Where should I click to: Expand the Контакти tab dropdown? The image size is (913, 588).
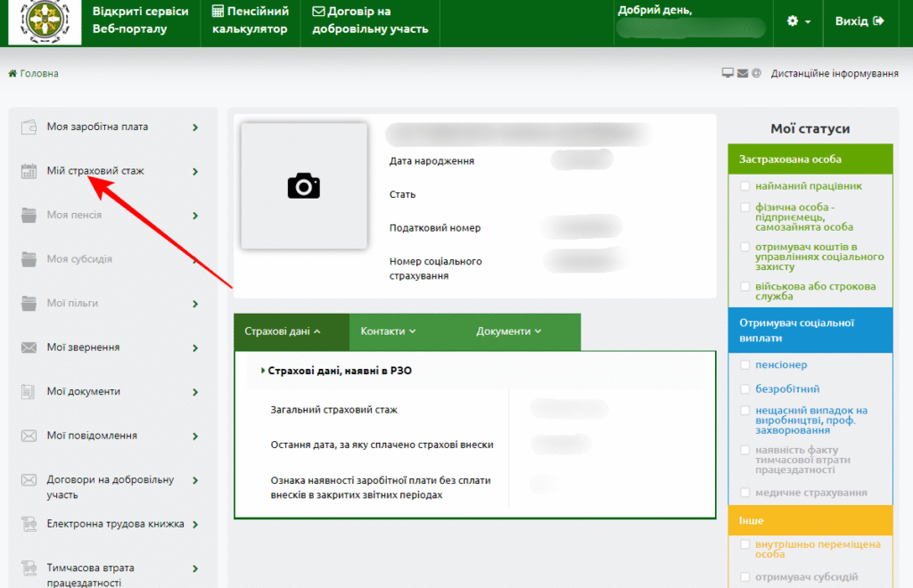(388, 331)
